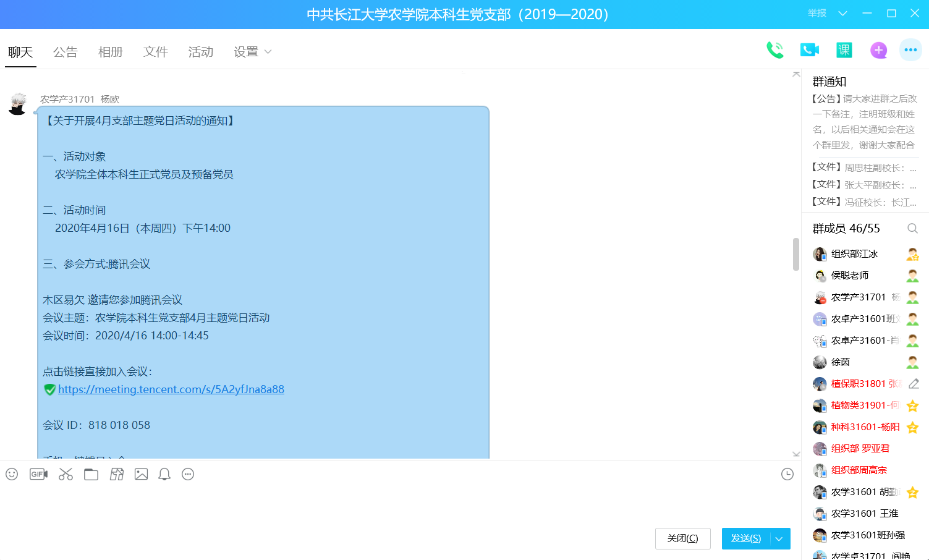Open message history via the clock icon

tap(787, 473)
